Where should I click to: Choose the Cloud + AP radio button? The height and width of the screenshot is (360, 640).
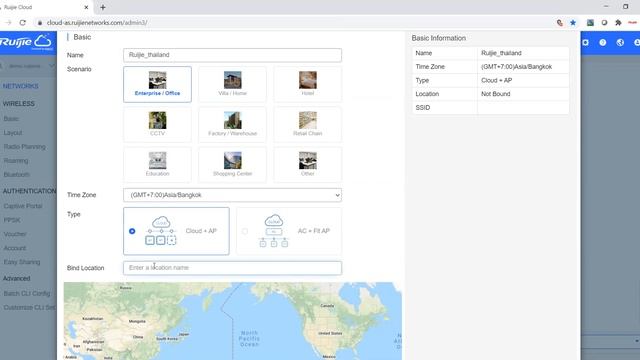click(x=132, y=231)
